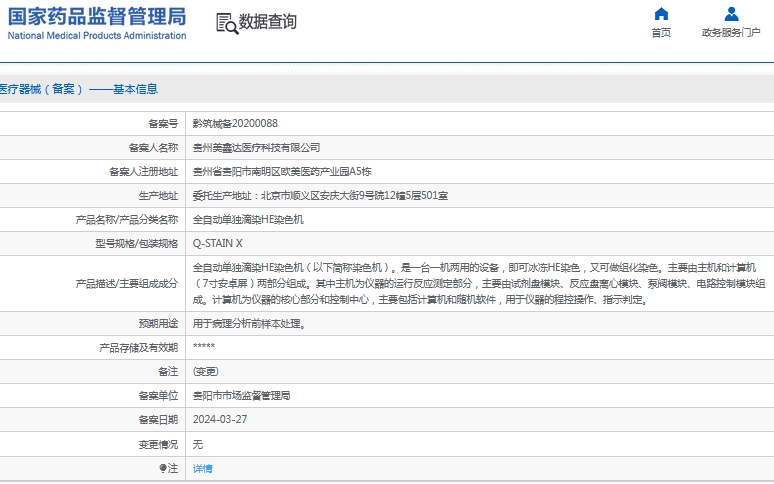Screen dimensions: 774x484
Task: Open the 政务服务门户 person icon
Action: [x=731, y=14]
